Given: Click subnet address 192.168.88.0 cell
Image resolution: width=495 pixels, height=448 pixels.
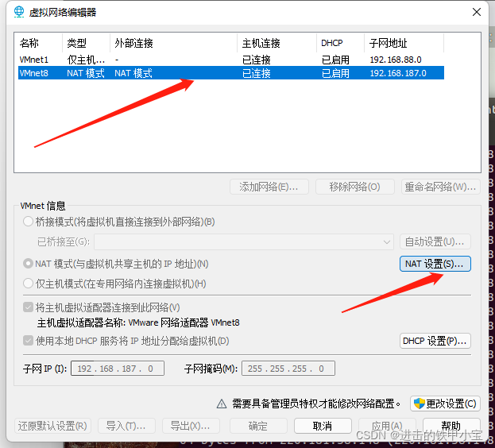Looking at the screenshot, I should point(396,60).
